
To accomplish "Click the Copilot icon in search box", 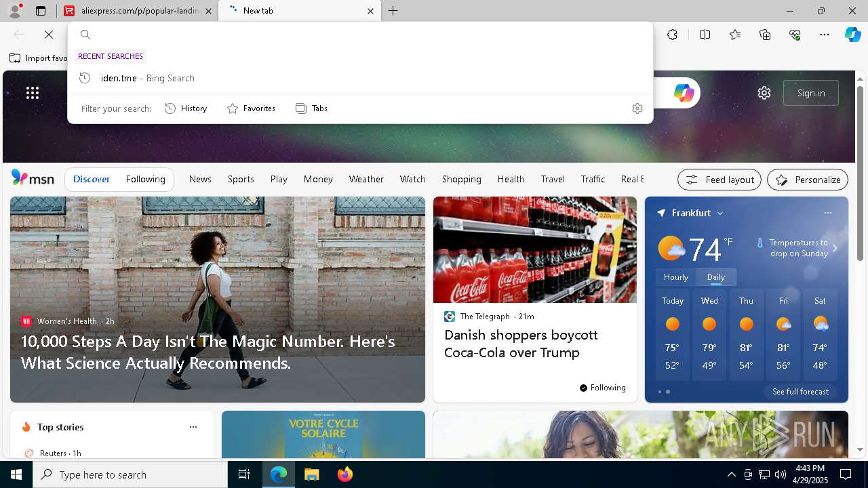I will coord(684,93).
